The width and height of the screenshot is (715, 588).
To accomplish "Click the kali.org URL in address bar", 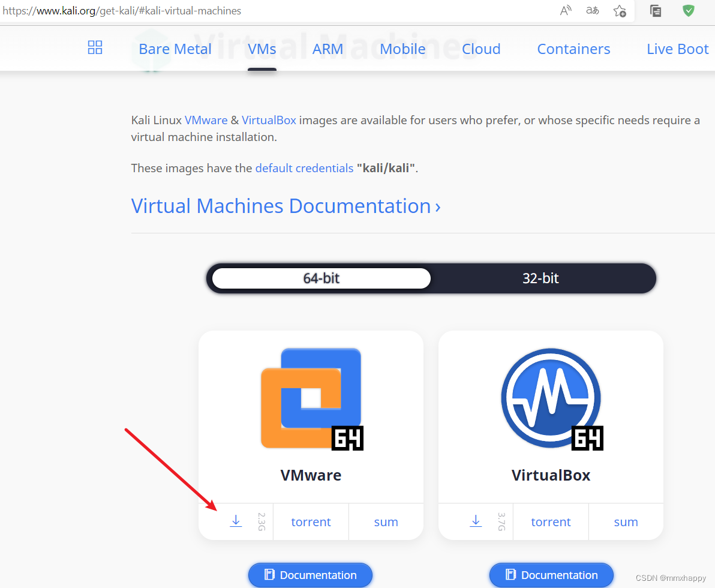I will [122, 10].
